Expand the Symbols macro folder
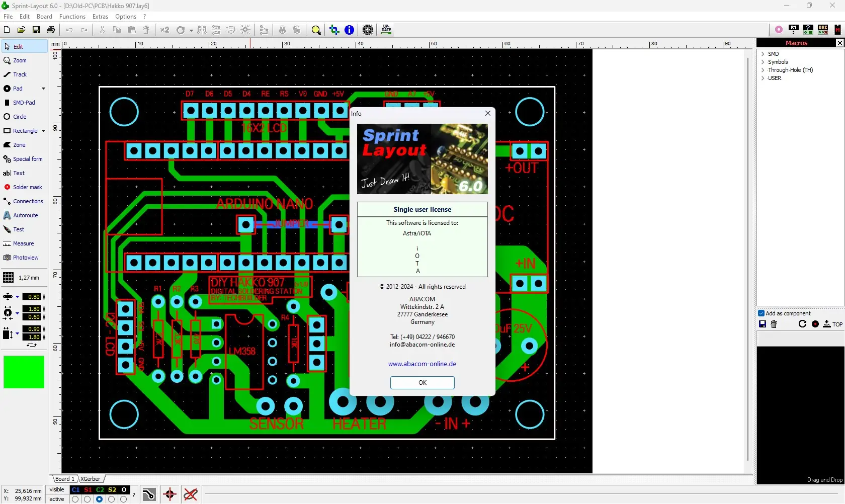Image resolution: width=845 pixels, height=504 pixels. [763, 62]
